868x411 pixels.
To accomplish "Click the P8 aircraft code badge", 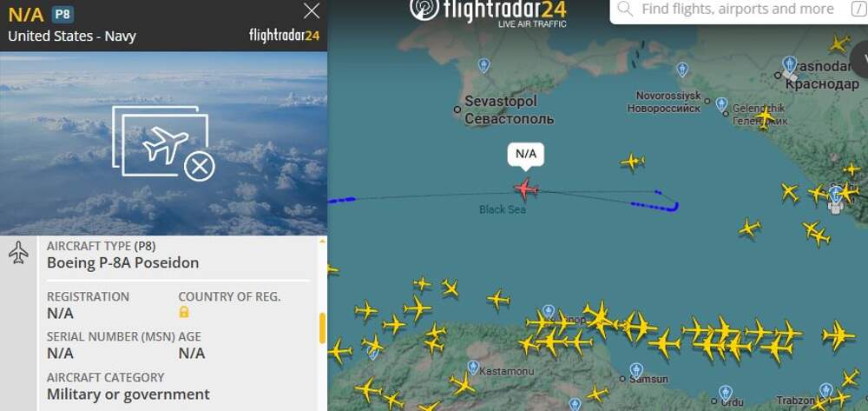I will [62, 14].
